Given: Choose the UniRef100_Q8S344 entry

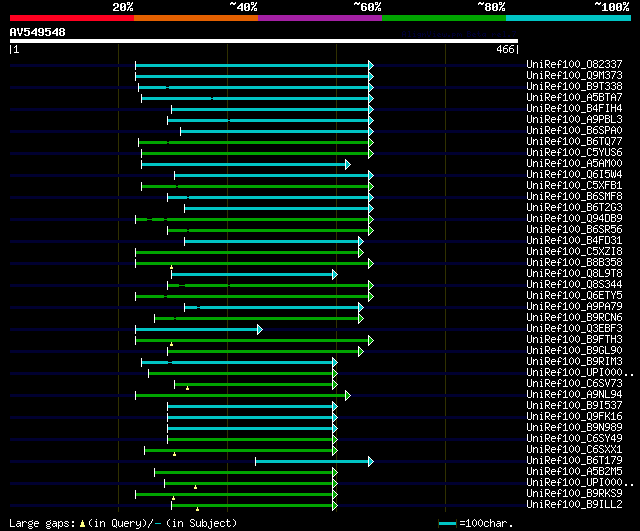Looking at the screenshot, I should [574, 285].
